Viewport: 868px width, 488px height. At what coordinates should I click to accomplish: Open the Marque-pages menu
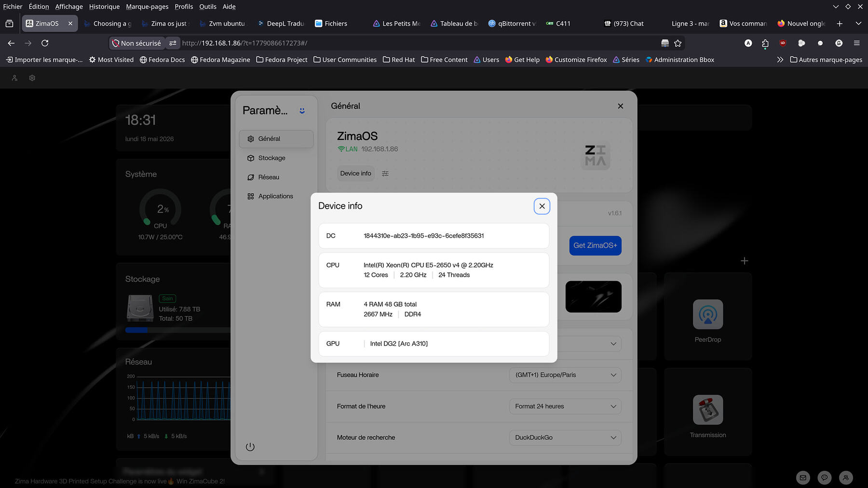(x=147, y=7)
